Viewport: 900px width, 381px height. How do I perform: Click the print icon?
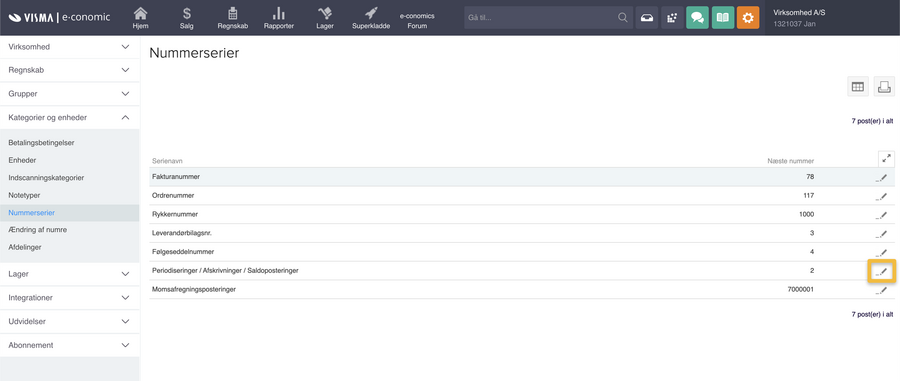pyautogui.click(x=884, y=87)
